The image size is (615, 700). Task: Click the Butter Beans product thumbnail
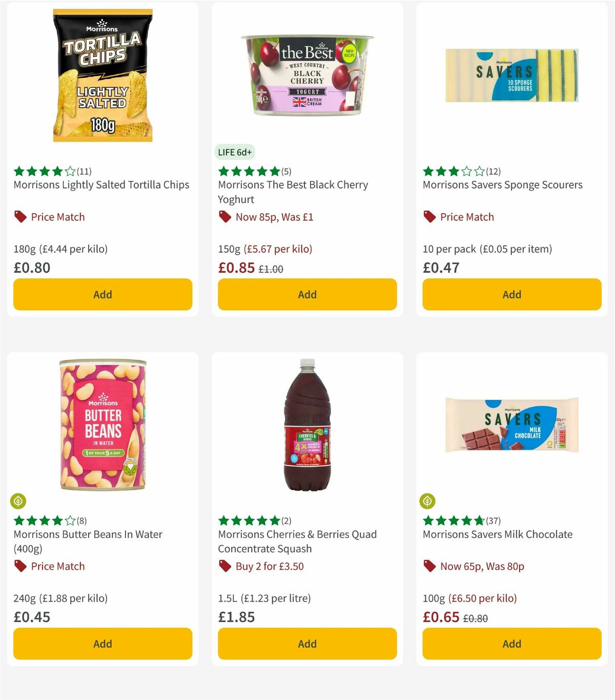[102, 425]
